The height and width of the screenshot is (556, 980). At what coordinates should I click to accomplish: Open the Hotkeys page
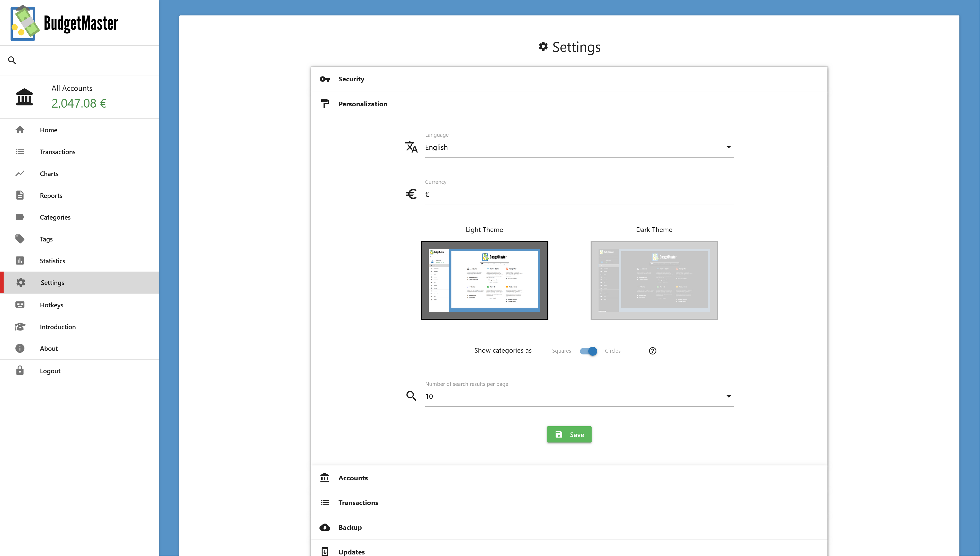[x=79, y=304]
